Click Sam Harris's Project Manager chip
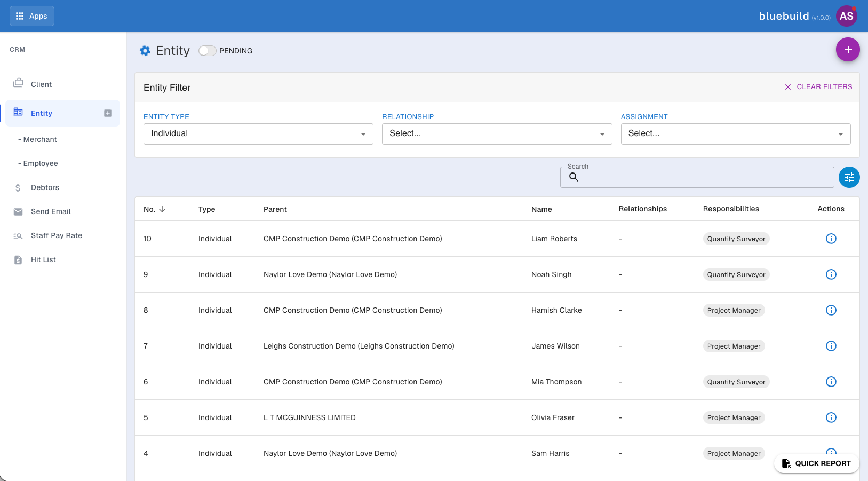The image size is (868, 481). [x=734, y=453]
